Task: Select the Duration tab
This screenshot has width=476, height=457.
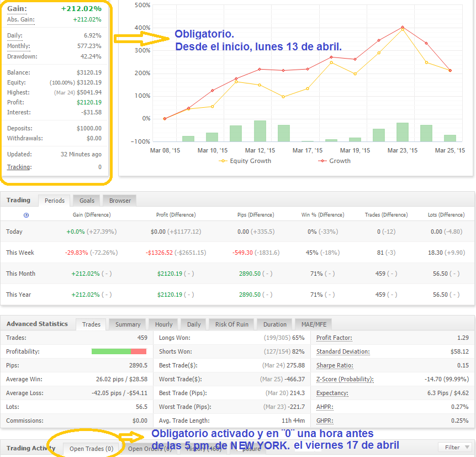Action: tap(274, 324)
